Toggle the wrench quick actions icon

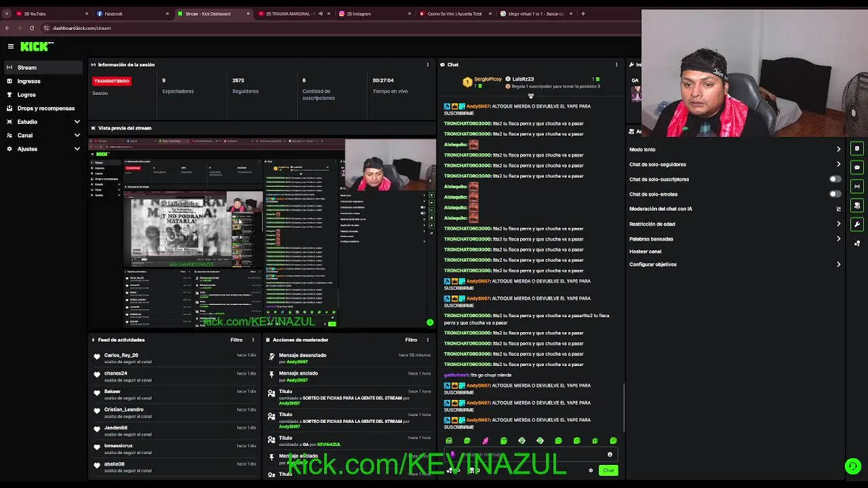coord(857,224)
